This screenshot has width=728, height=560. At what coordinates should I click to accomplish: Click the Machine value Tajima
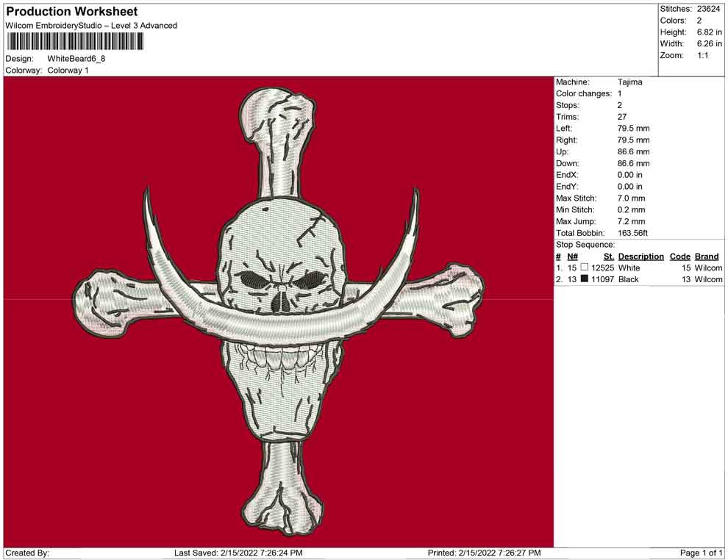(x=629, y=82)
